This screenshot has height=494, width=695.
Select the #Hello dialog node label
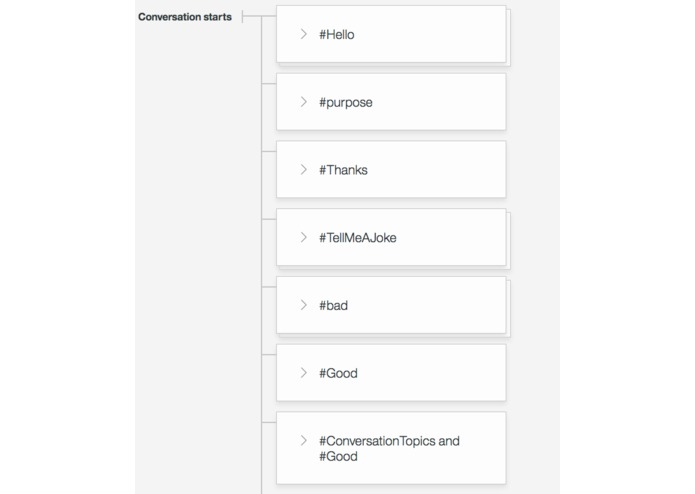337,35
